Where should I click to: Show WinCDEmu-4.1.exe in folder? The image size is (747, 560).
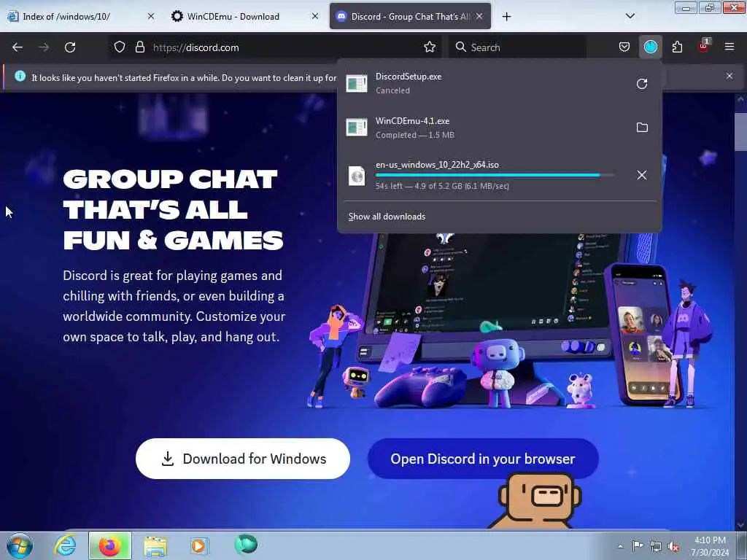pos(642,127)
